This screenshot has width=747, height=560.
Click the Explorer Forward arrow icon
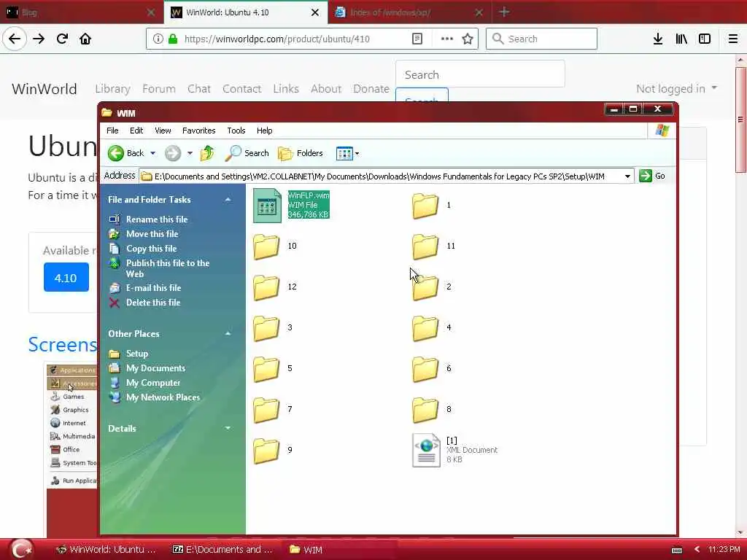pyautogui.click(x=172, y=153)
